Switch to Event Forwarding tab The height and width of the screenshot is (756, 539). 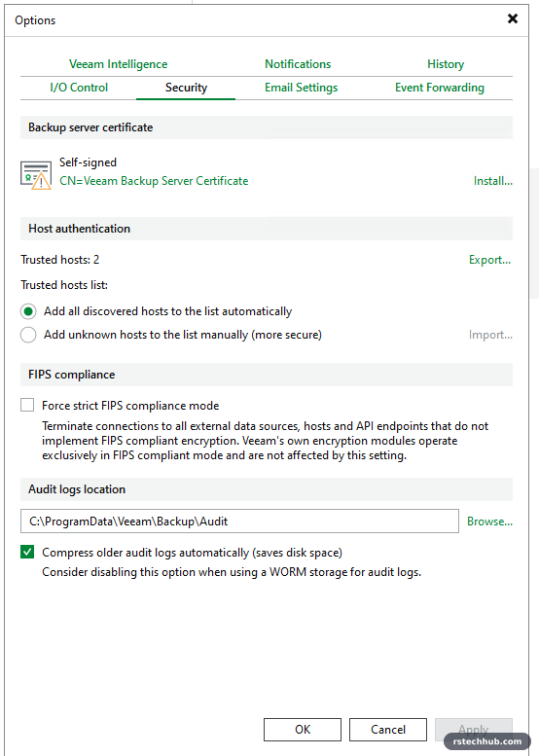click(x=439, y=88)
